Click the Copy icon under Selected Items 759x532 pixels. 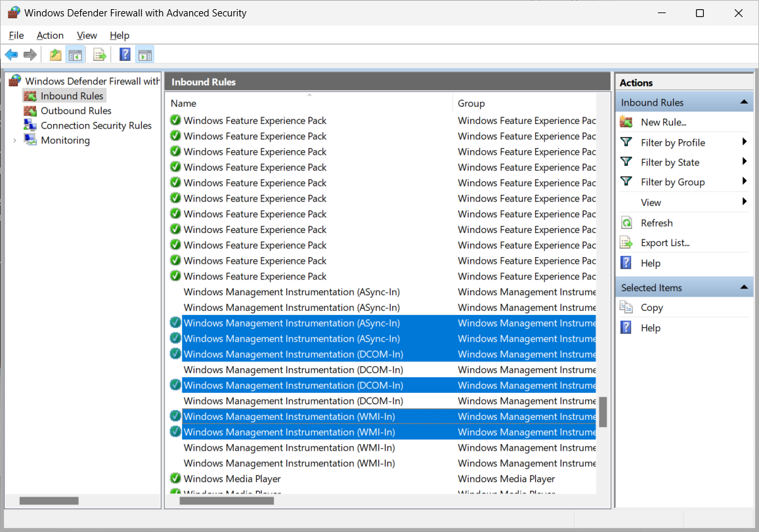click(626, 307)
